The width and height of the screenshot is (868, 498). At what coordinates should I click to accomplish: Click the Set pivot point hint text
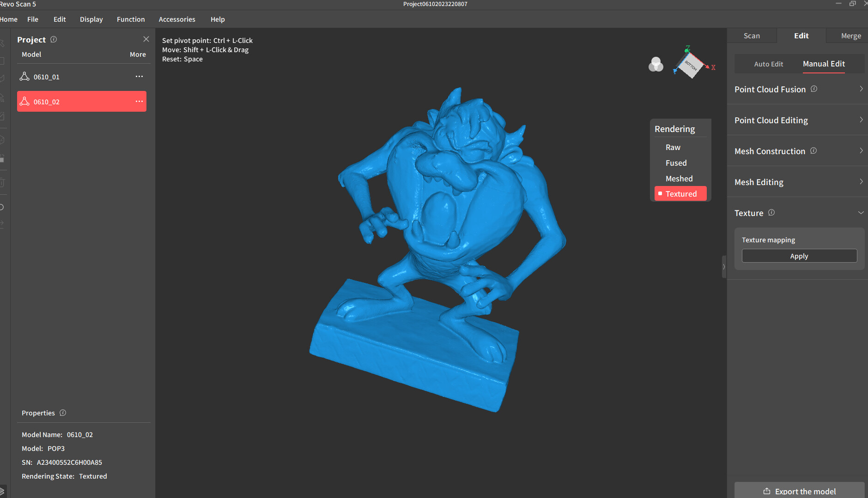207,41
